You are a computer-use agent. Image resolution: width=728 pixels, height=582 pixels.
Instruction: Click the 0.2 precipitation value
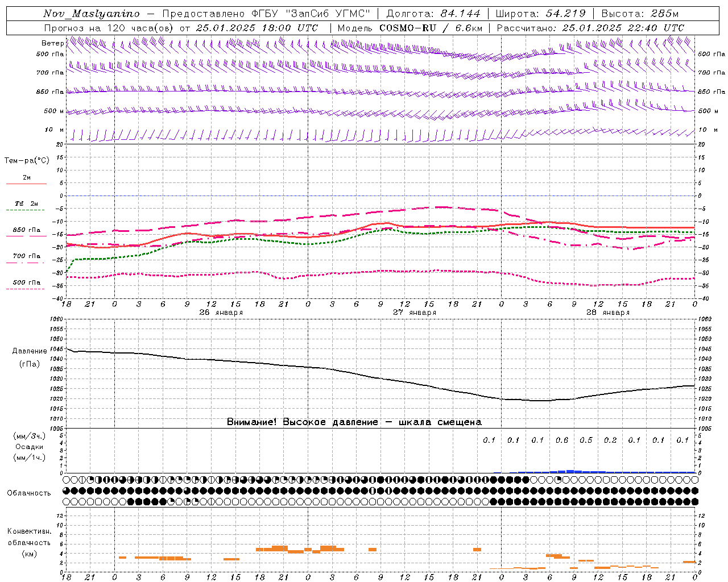[x=610, y=440]
